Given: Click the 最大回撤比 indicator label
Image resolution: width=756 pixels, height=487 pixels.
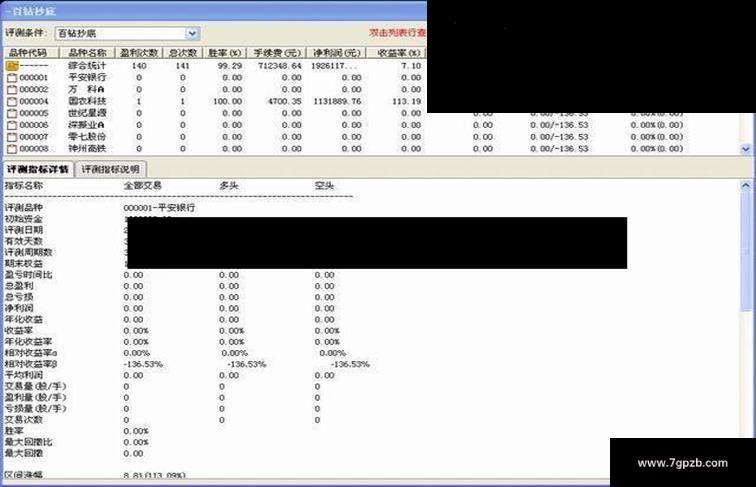Looking at the screenshot, I should (28, 442).
